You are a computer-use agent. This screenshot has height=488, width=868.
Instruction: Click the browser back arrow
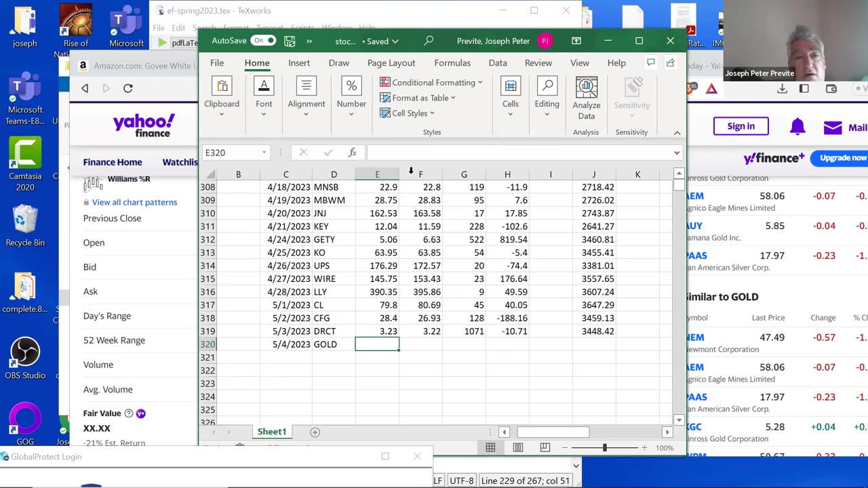point(85,88)
